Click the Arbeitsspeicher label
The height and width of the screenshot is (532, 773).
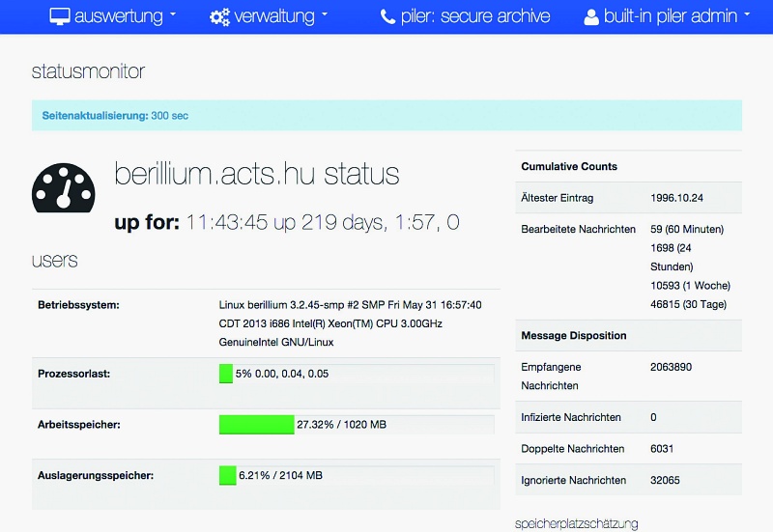[79, 425]
